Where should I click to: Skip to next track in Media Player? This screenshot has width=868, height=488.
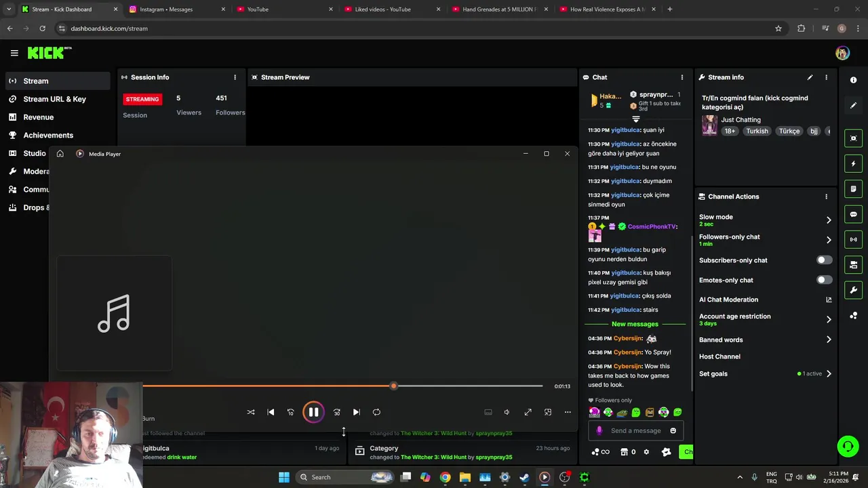[x=356, y=412]
